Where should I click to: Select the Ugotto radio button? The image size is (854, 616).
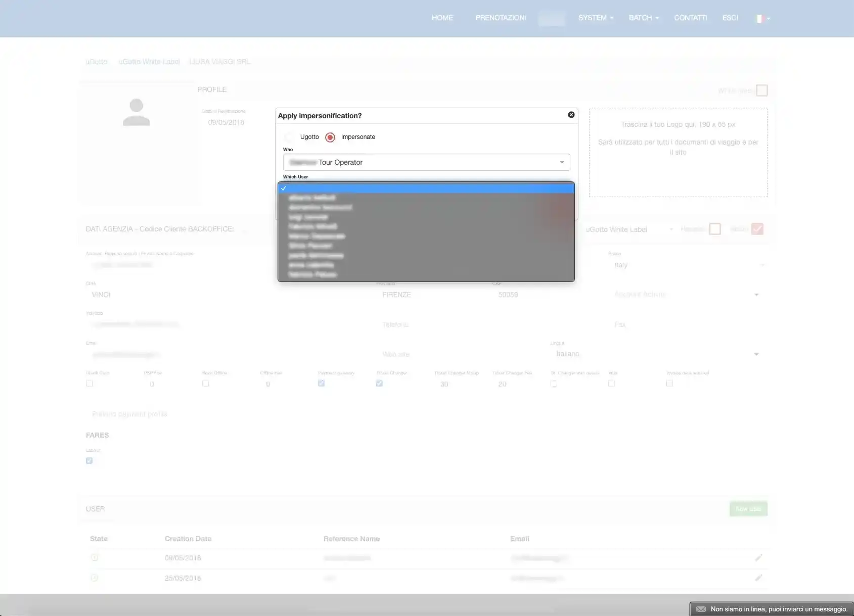(x=289, y=137)
